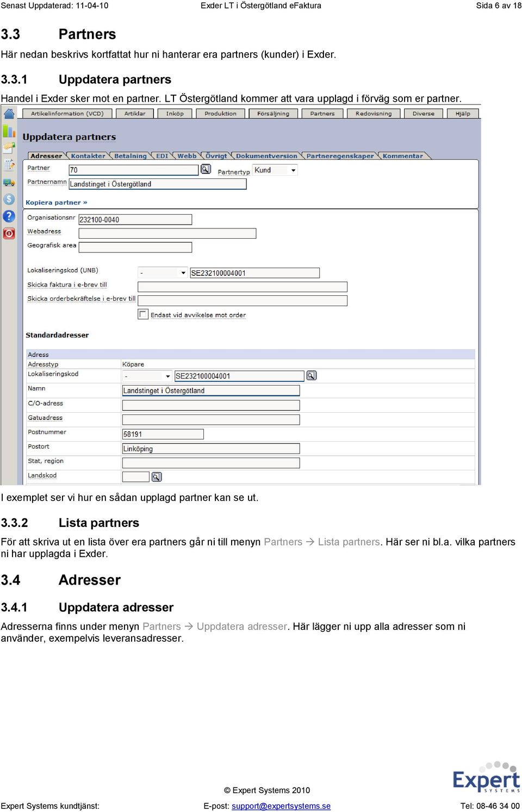Switch to the Partneregenskaper tab

pyautogui.click(x=340, y=156)
